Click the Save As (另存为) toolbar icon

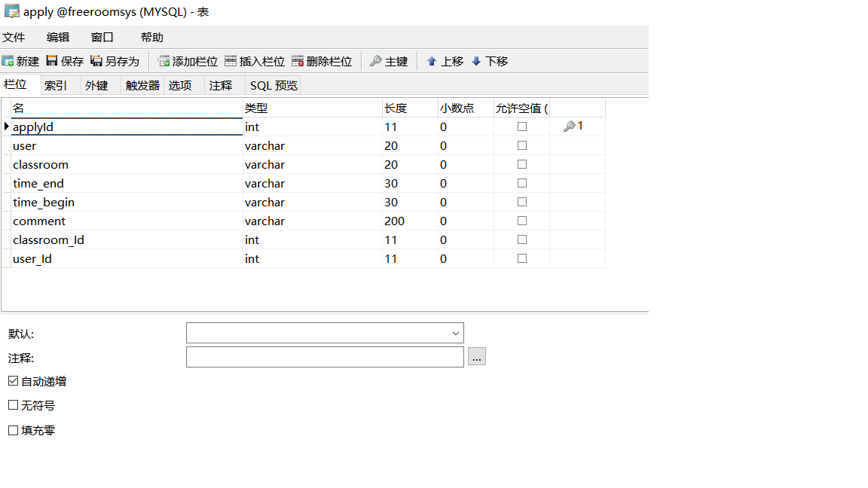coord(96,61)
